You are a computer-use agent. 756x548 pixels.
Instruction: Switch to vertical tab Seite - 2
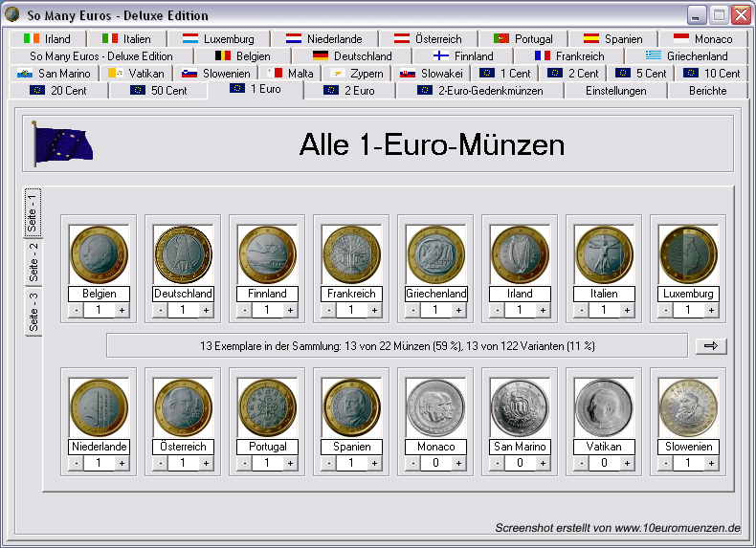[33, 262]
